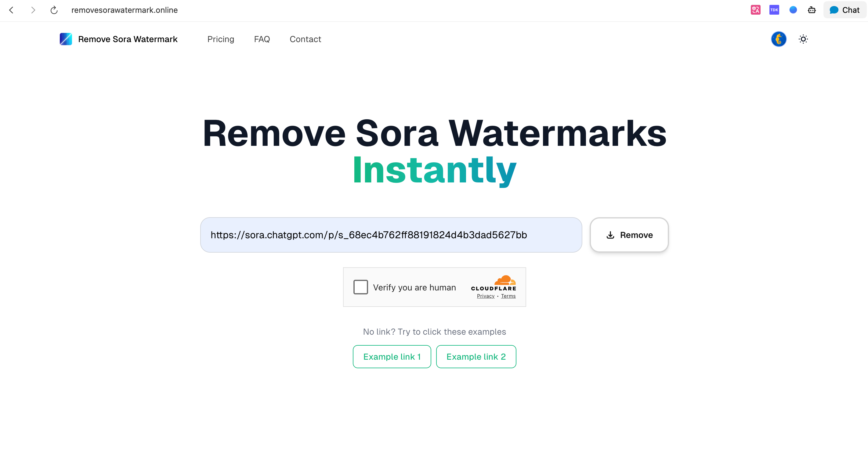Open the Cloudflare Privacy link
The height and width of the screenshot is (457, 868).
coord(486,296)
